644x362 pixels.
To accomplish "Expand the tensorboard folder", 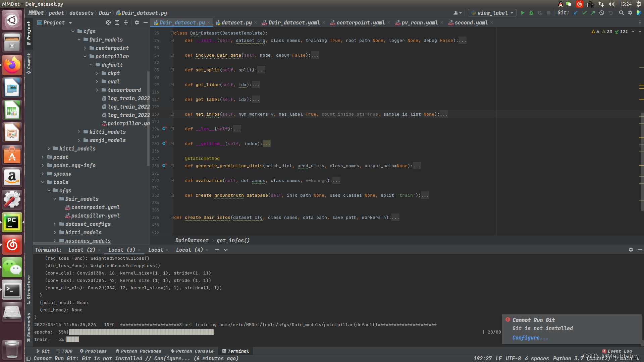I will (97, 90).
